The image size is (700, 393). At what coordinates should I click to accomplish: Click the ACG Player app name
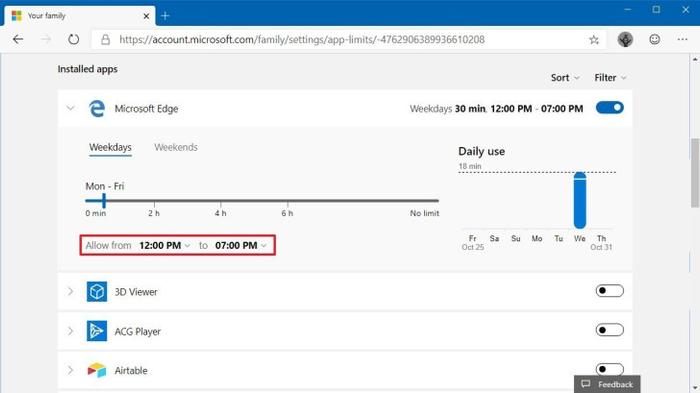(138, 331)
